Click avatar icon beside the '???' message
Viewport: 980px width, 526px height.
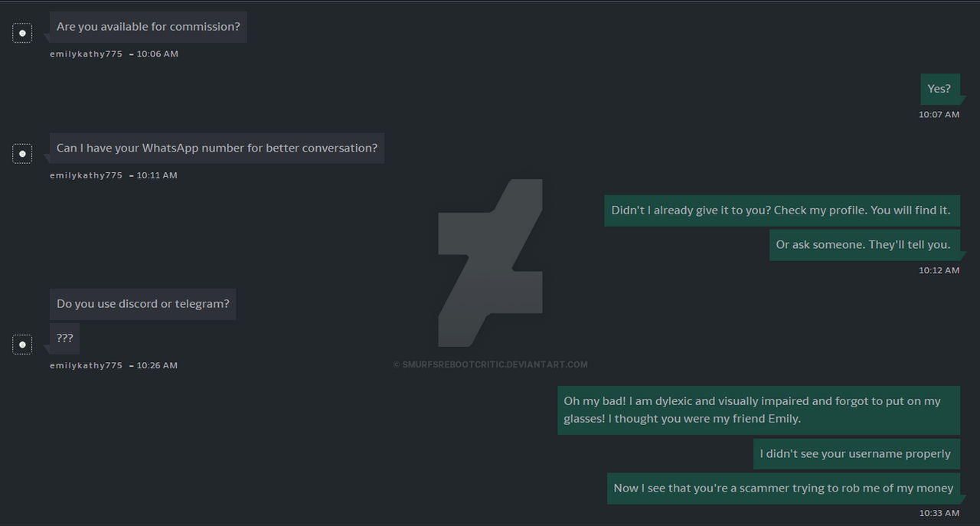click(22, 345)
